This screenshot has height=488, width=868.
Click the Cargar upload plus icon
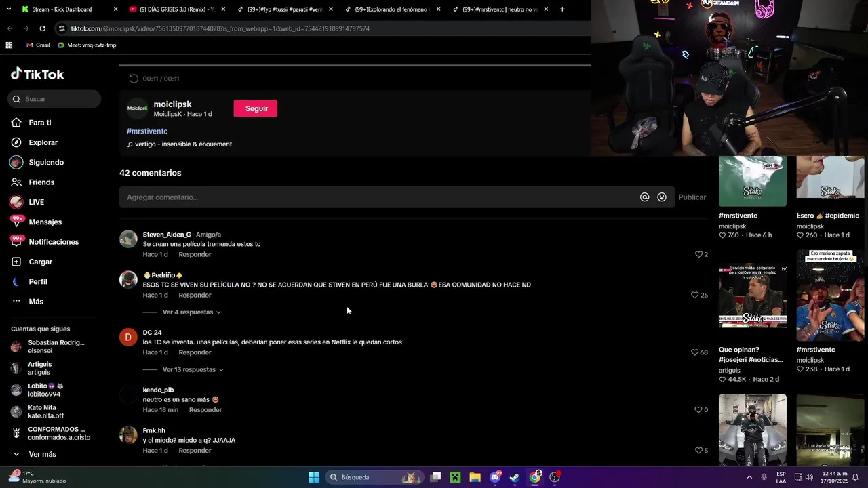coord(16,262)
